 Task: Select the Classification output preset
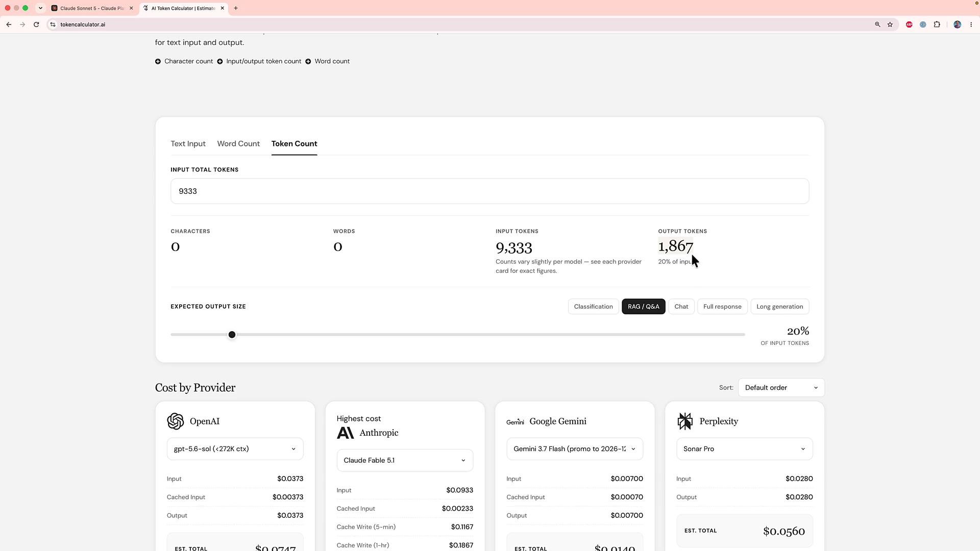tap(593, 307)
